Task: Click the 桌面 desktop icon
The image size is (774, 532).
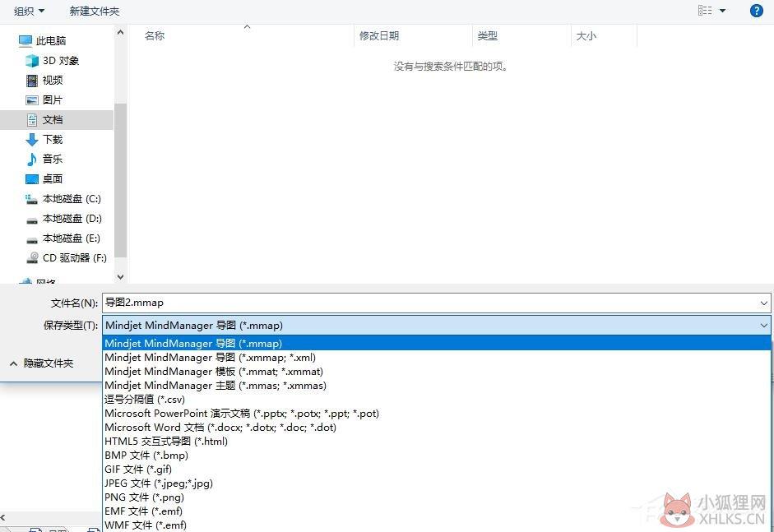Action: coord(31,179)
